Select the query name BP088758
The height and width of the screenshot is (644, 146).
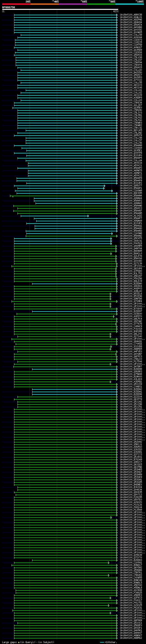(8, 7)
